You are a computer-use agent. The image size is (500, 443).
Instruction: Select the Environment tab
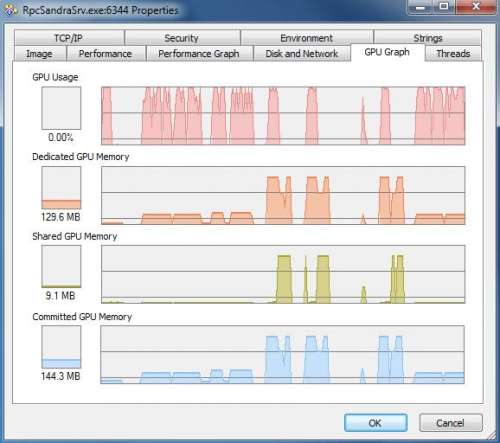(307, 38)
